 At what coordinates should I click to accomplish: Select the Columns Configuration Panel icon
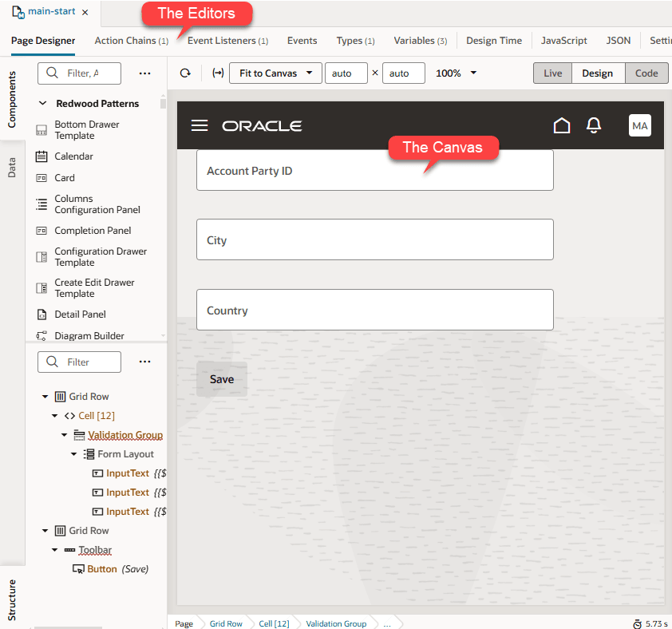click(42, 204)
